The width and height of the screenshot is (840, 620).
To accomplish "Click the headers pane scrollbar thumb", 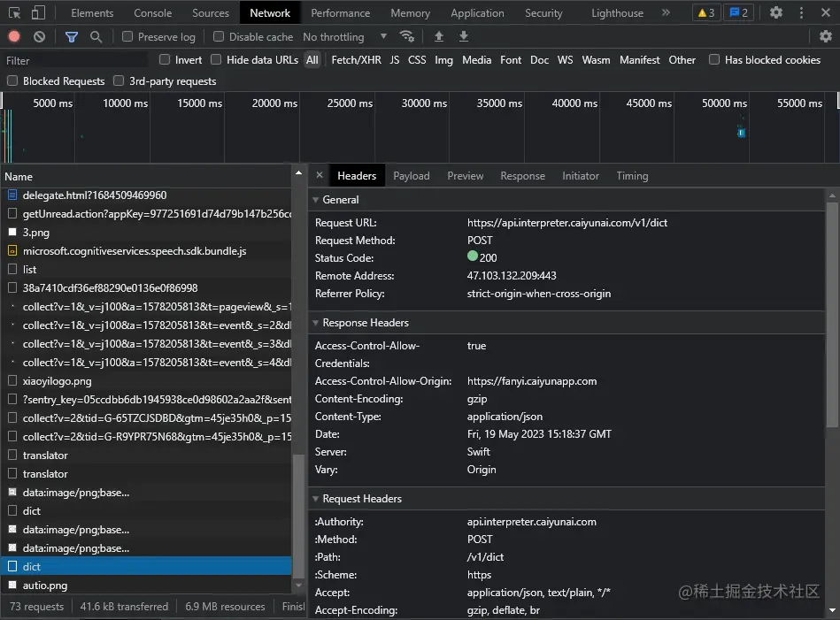I will 831,316.
